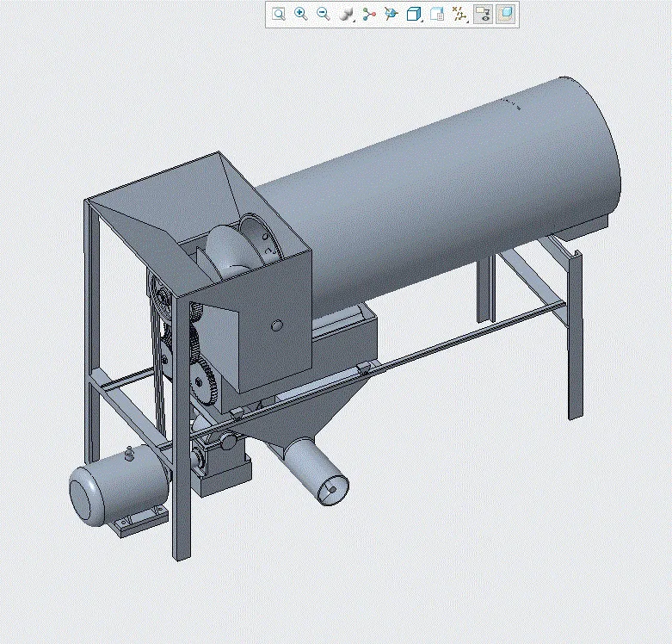672x644 pixels.
Task: Click the Zoom In magnifier icon
Action: point(301,14)
